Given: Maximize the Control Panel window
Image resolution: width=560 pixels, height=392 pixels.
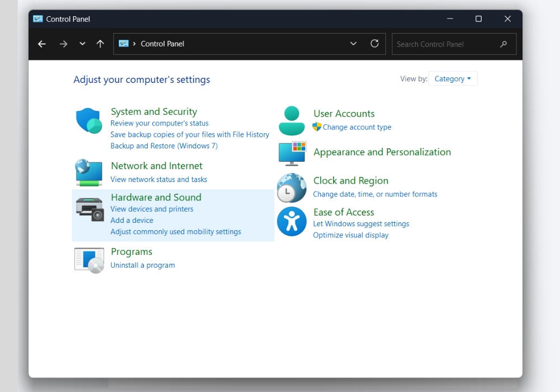Looking at the screenshot, I should click(x=479, y=19).
